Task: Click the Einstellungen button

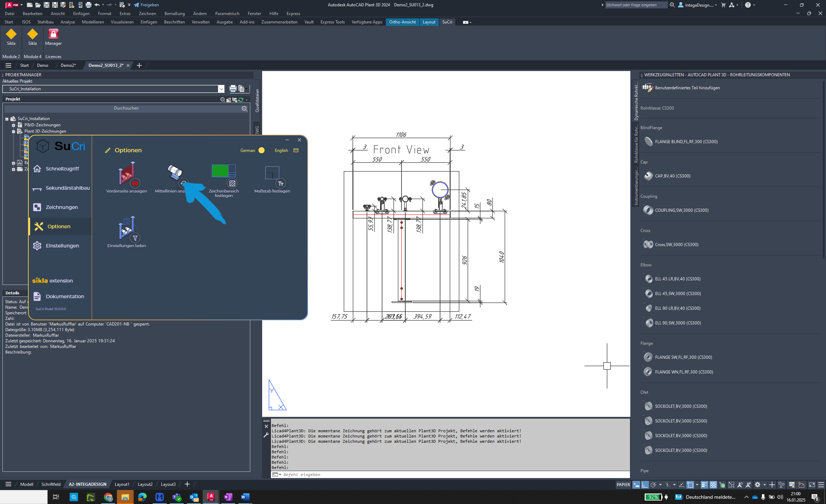Action: click(61, 245)
